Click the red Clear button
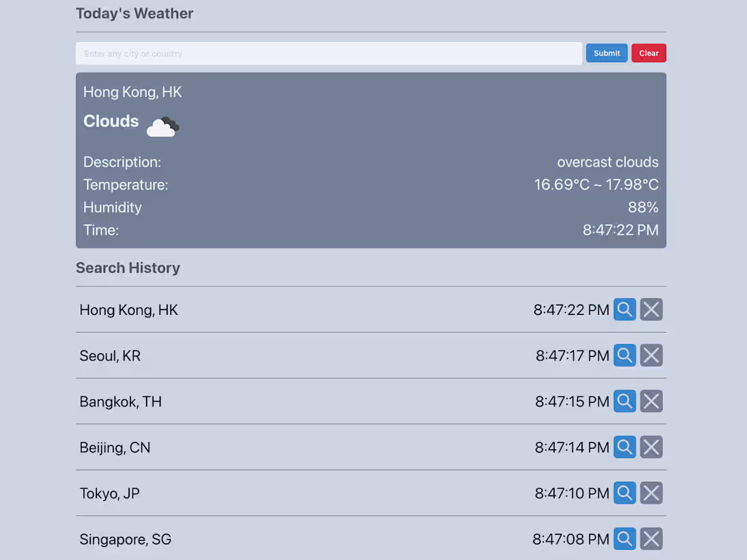The image size is (747, 560). coord(649,52)
